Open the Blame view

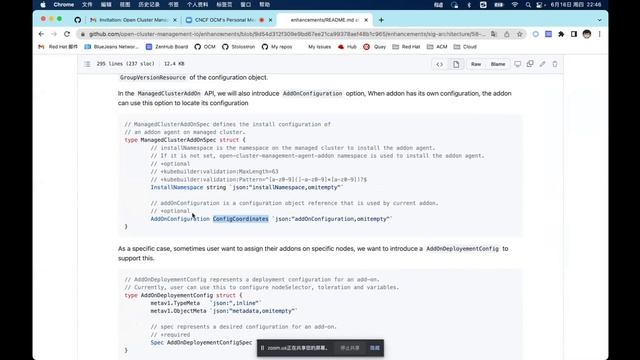tap(498, 64)
